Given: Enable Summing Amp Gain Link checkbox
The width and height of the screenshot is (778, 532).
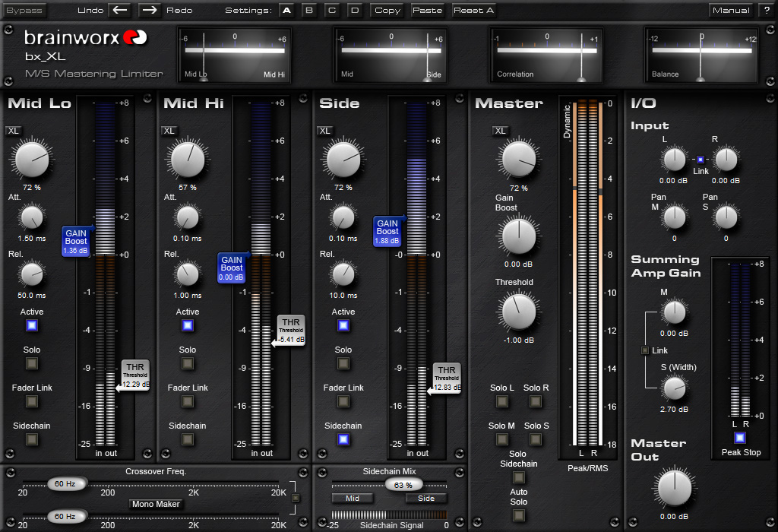Looking at the screenshot, I should point(645,350).
